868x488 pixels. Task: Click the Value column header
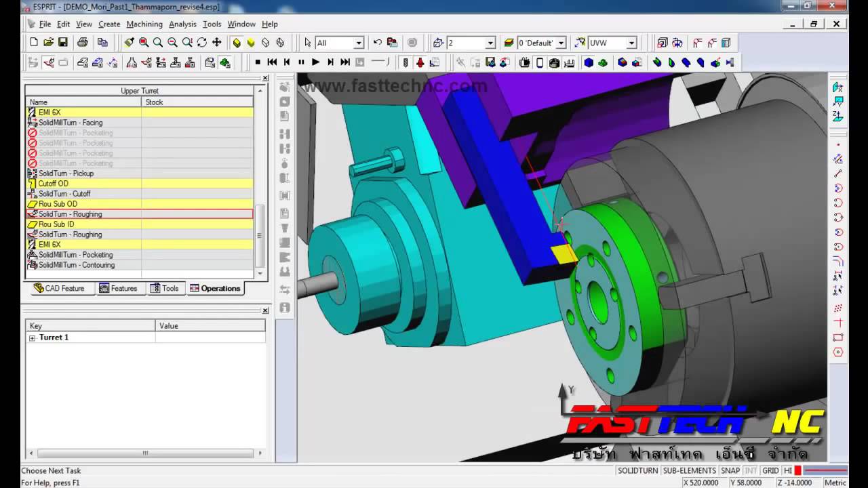[x=210, y=326]
